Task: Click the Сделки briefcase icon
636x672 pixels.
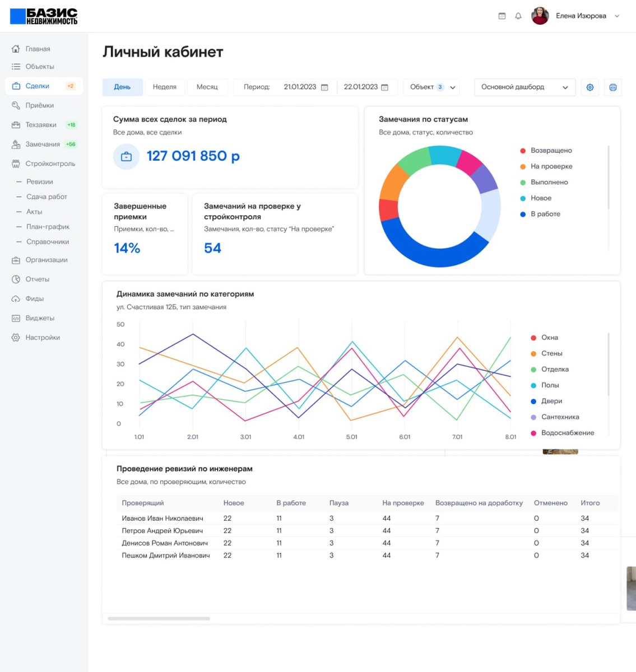Action: [x=16, y=86]
